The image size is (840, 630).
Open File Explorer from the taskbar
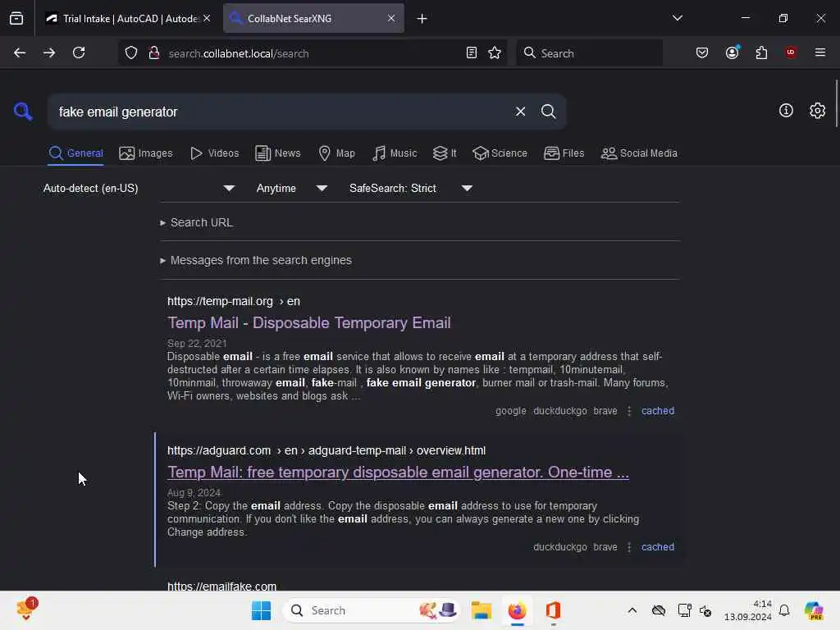coord(481,610)
